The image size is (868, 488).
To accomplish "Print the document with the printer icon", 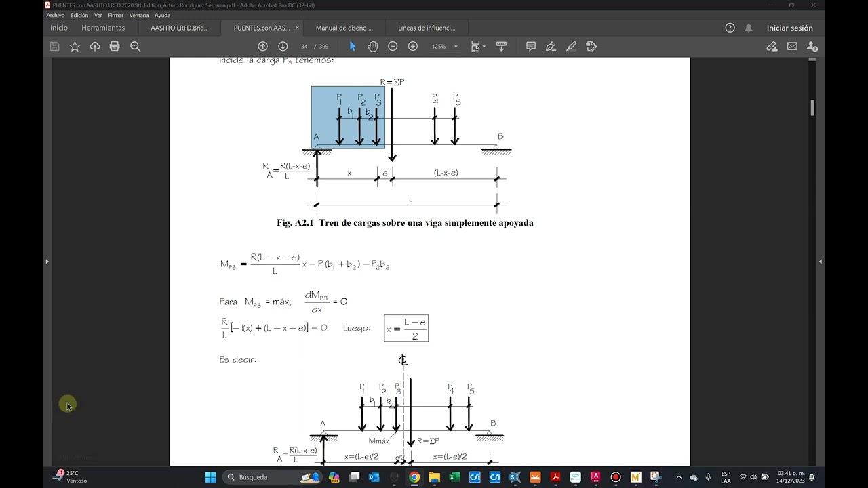I will [115, 46].
